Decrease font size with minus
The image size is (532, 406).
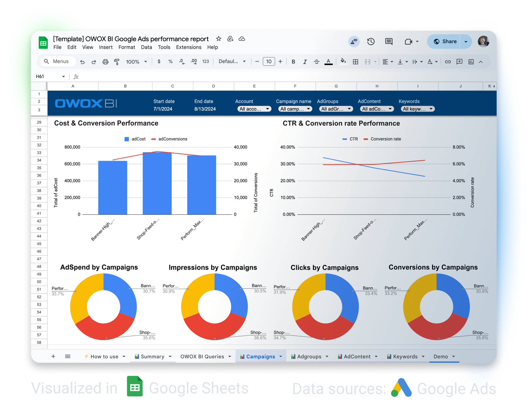257,61
